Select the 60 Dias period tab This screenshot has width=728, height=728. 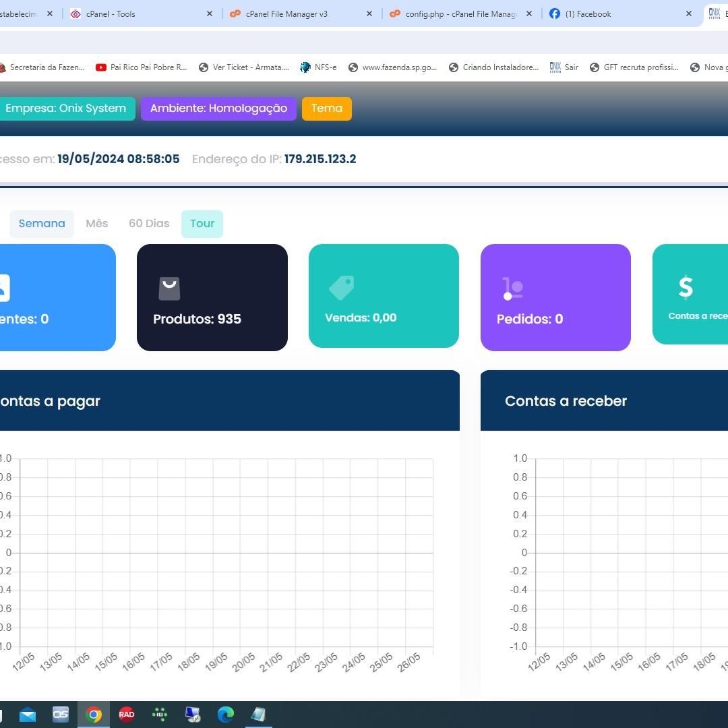pos(149,224)
